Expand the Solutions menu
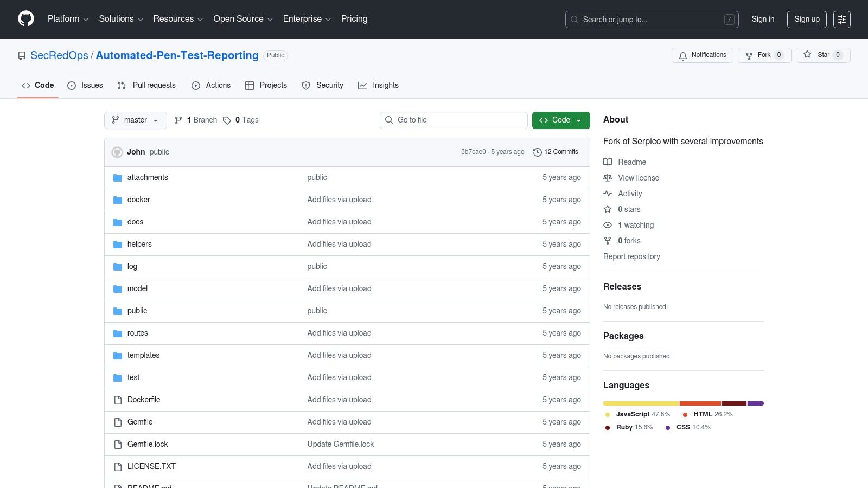 (121, 19)
